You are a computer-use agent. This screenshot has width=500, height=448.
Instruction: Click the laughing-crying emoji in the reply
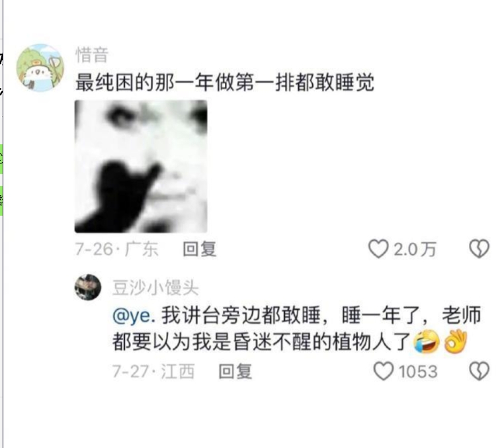click(427, 341)
